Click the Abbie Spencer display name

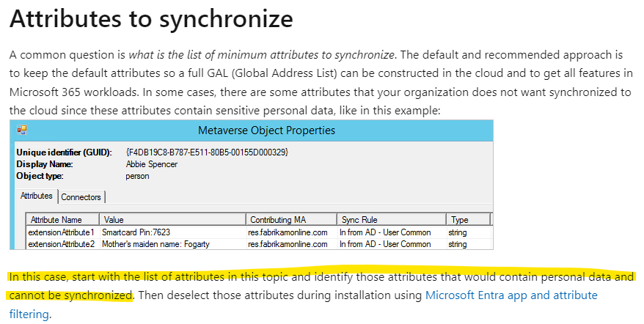pos(152,164)
